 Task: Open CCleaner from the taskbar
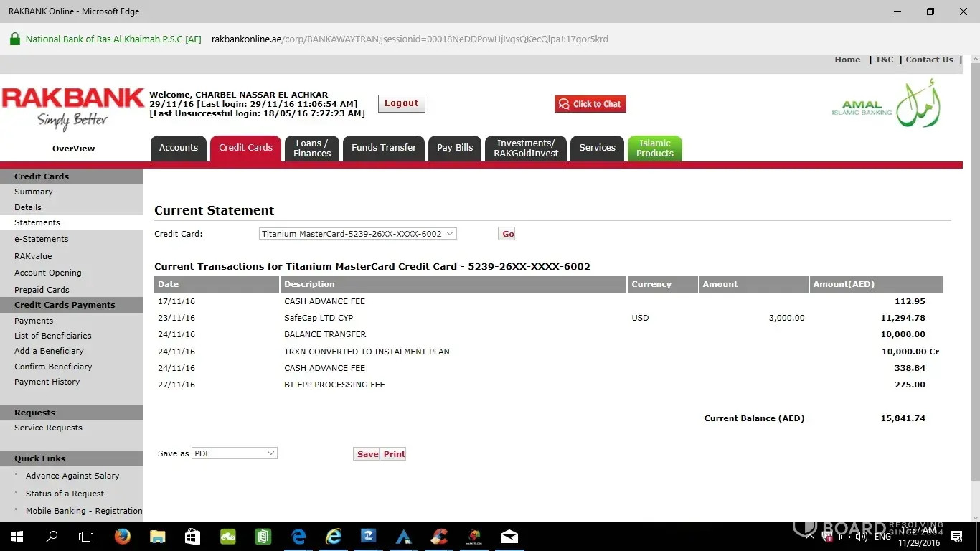439,536
